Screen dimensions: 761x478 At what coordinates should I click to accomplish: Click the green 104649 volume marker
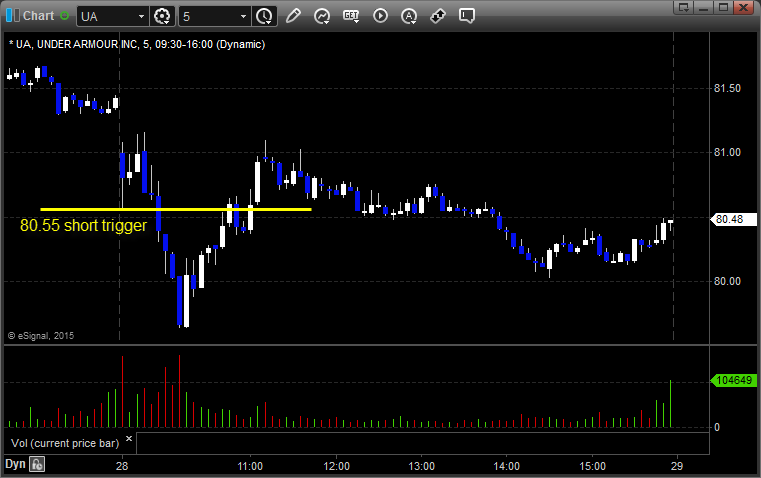click(x=733, y=380)
